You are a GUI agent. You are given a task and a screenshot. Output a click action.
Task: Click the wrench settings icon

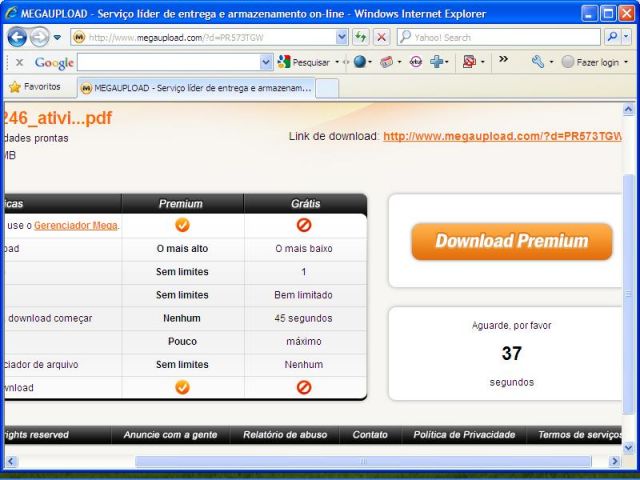[538, 62]
